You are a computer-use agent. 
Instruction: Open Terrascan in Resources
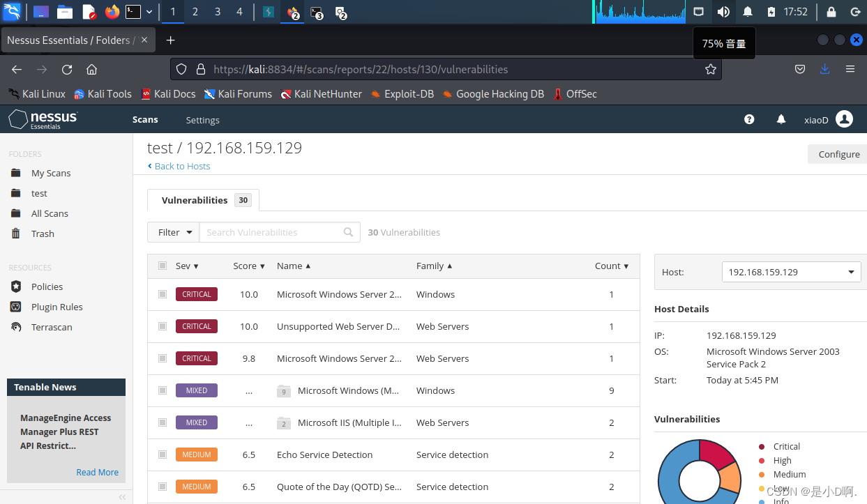52,327
